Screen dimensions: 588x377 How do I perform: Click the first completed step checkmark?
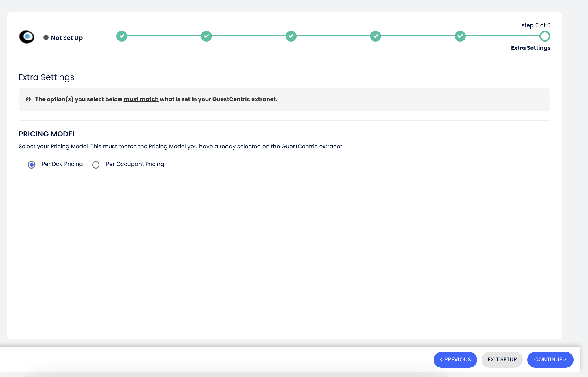pyautogui.click(x=122, y=36)
